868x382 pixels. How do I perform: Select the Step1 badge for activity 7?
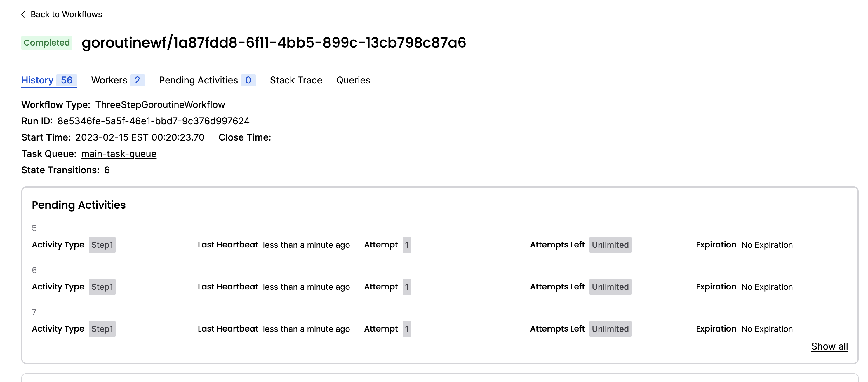click(102, 329)
